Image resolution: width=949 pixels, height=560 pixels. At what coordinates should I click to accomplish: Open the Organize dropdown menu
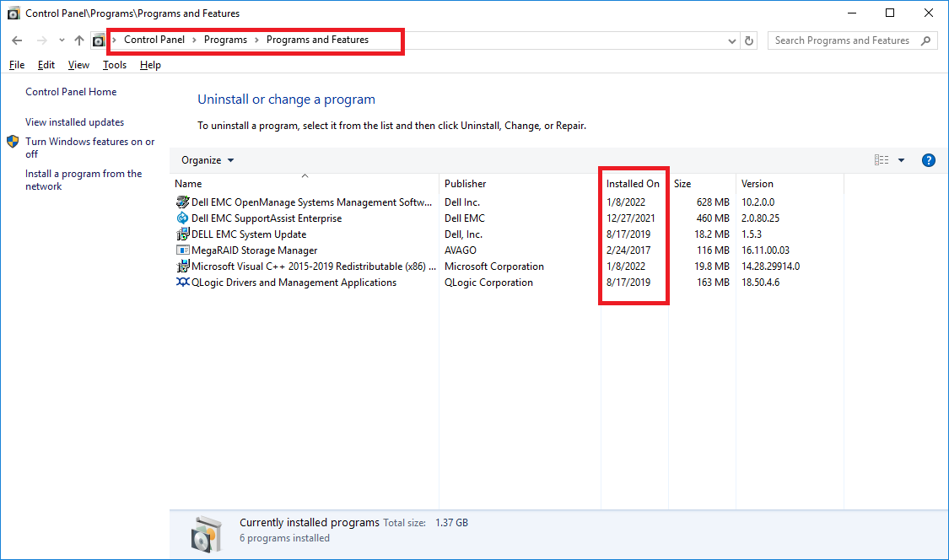[x=206, y=159]
